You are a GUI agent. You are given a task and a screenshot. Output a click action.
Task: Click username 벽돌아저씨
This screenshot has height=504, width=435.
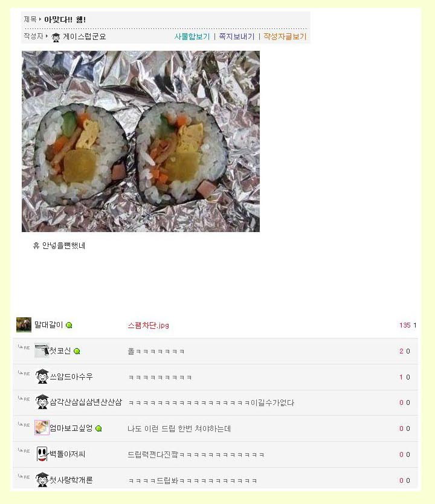coord(67,454)
